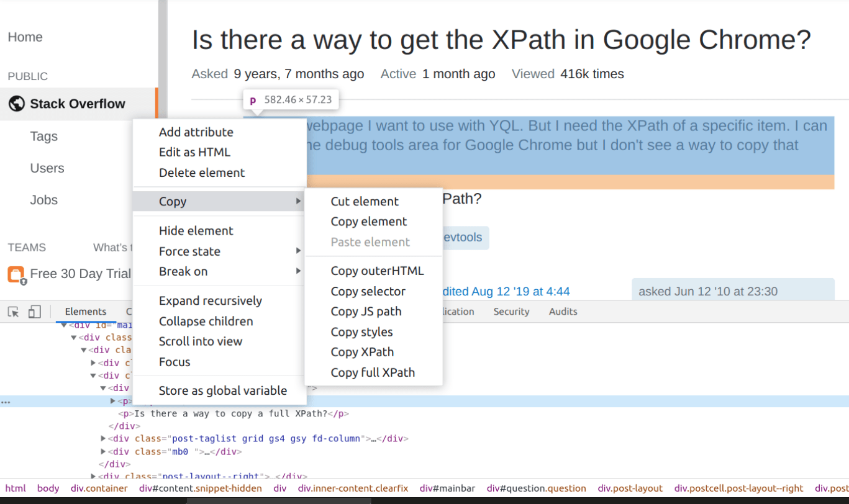Open the Break on submenu
This screenshot has height=504, width=849.
[183, 271]
